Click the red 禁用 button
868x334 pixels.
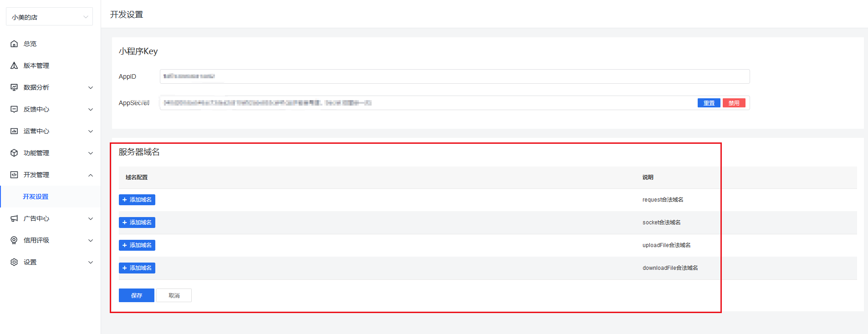(734, 103)
